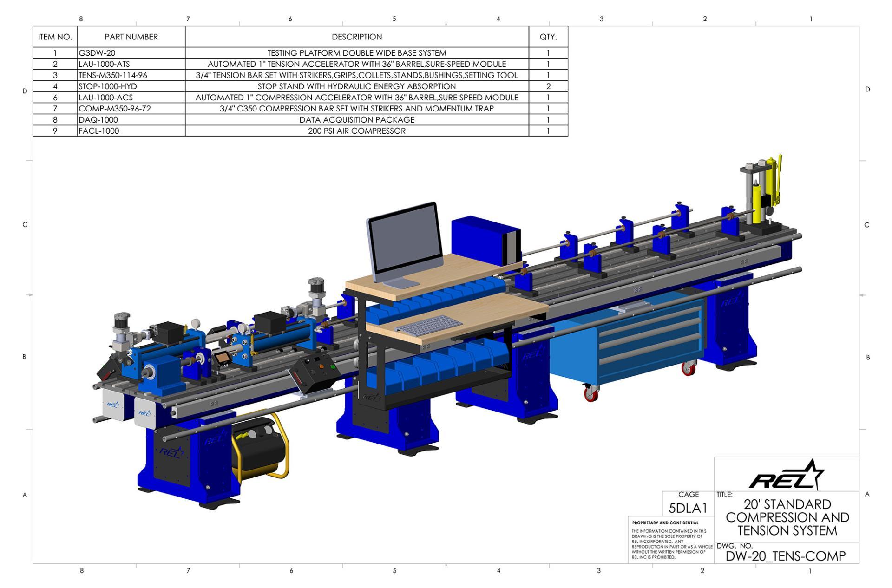Click the CAGE code 5DLA1
Viewport: 892px width, 588px height.
[688, 508]
